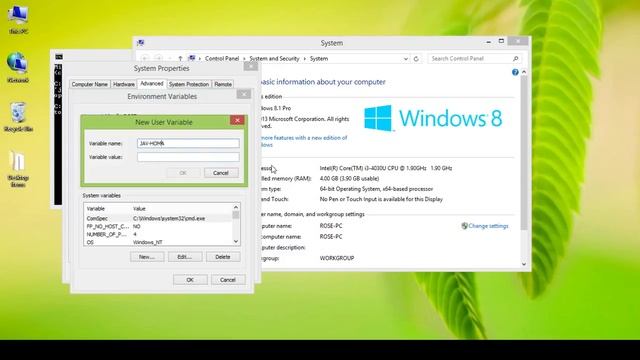Select the OS variable row

click(x=158, y=242)
